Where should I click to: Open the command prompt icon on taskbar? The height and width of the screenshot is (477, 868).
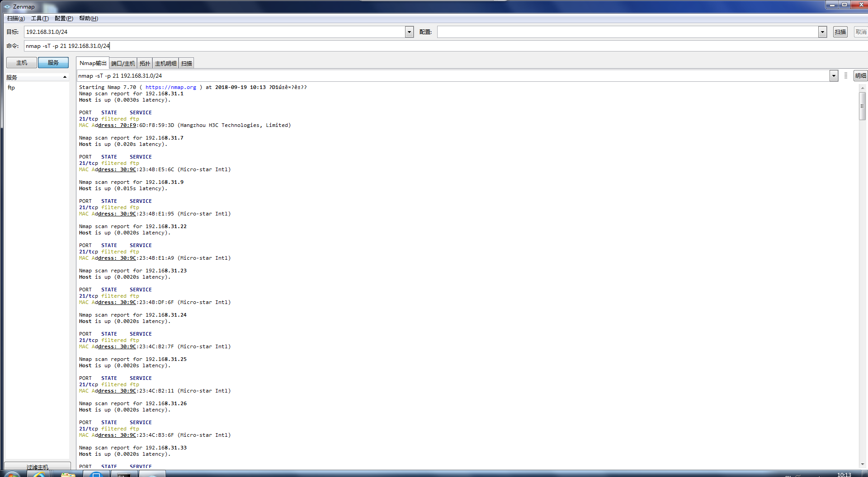click(124, 474)
